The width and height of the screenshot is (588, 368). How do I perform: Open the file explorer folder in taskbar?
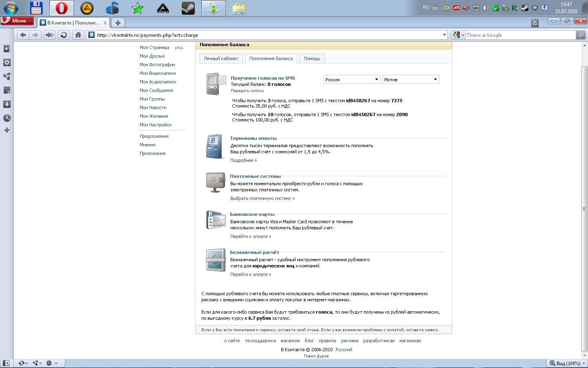coord(239,8)
